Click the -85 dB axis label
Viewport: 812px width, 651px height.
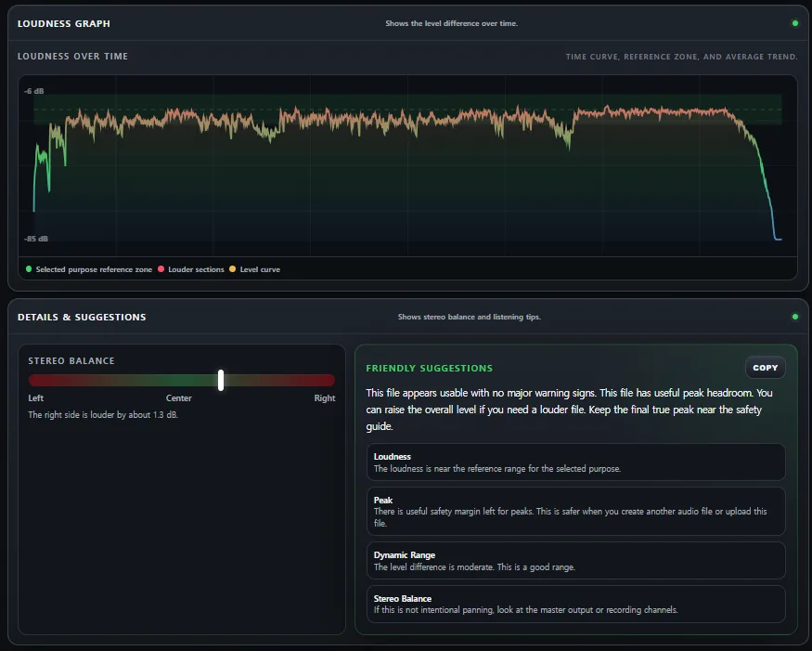click(36, 239)
